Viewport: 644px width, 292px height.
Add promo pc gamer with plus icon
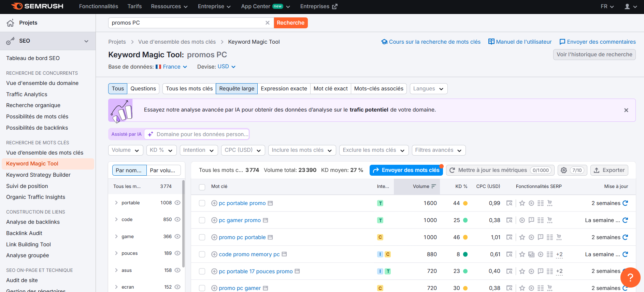(214, 288)
